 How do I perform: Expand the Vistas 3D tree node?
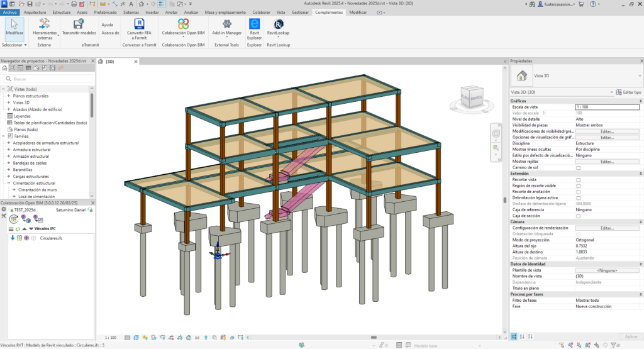pos(9,102)
